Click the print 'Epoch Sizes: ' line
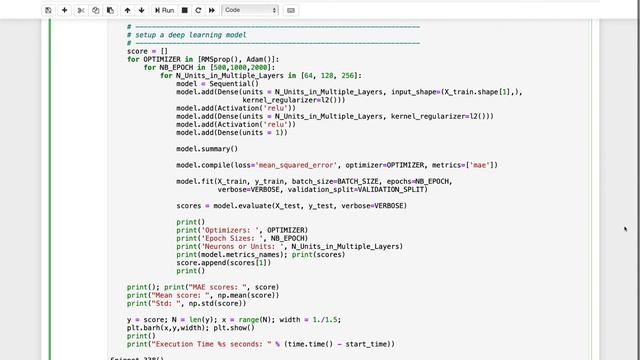Viewport: 640px width, 360px height. [242, 238]
